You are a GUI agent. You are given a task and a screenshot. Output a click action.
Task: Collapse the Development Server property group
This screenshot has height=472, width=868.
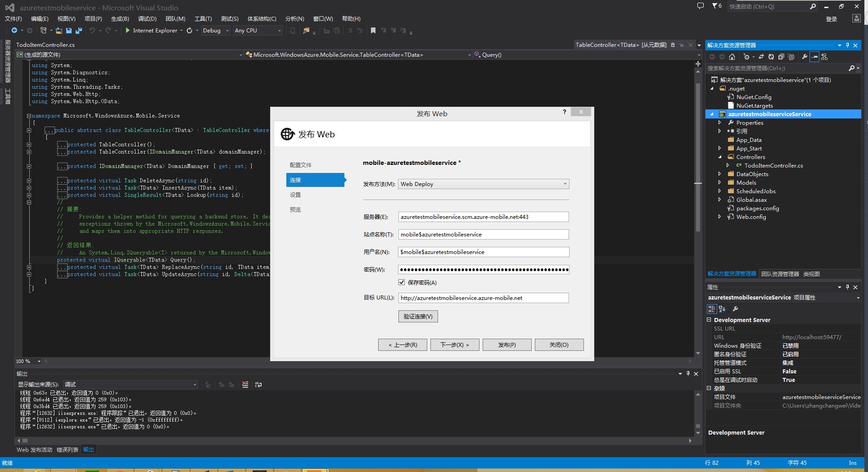[709, 320]
